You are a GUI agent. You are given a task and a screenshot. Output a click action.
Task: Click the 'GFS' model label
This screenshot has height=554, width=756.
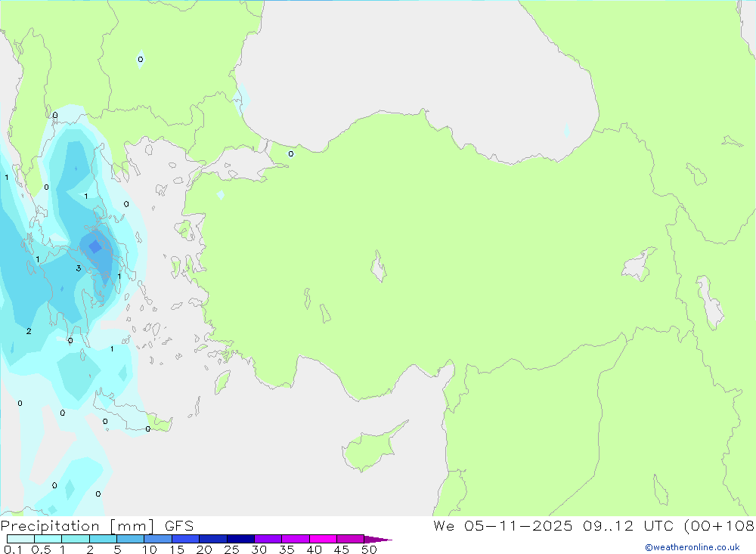click(x=179, y=526)
